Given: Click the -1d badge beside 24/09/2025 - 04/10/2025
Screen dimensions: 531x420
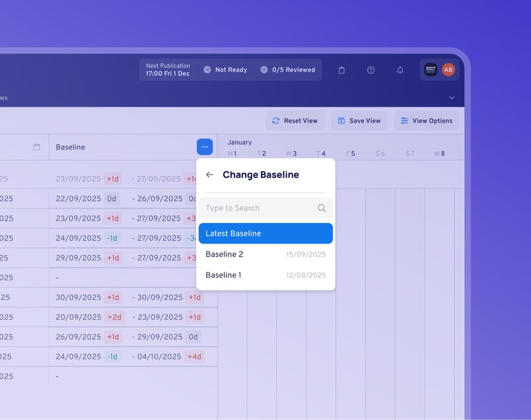Looking at the screenshot, I should click(x=112, y=357).
